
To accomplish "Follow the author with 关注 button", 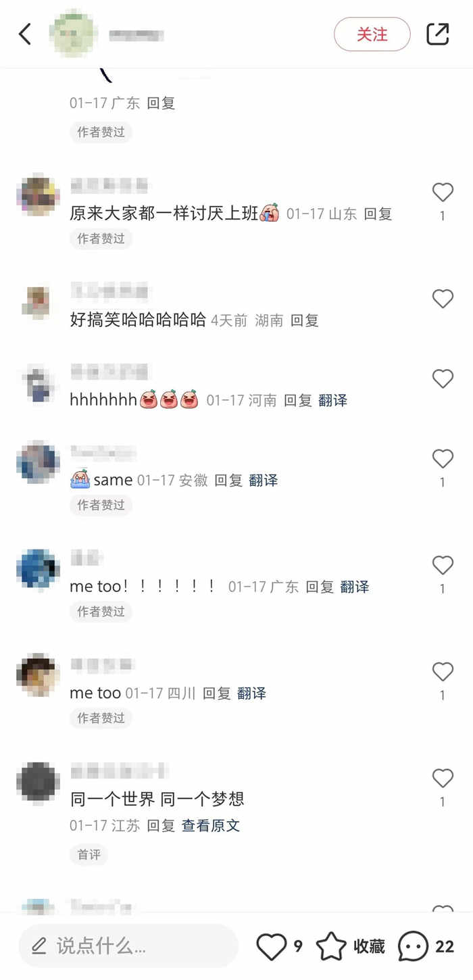I will [x=372, y=34].
